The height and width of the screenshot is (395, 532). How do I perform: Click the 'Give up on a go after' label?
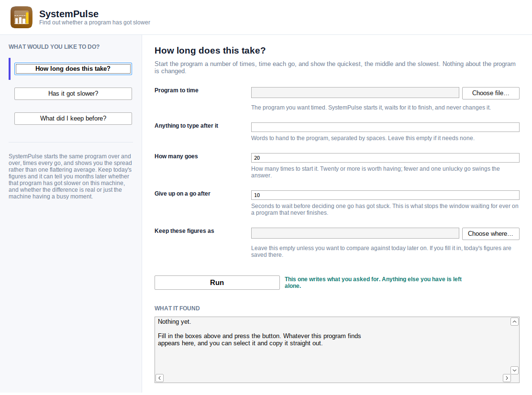[x=182, y=193]
